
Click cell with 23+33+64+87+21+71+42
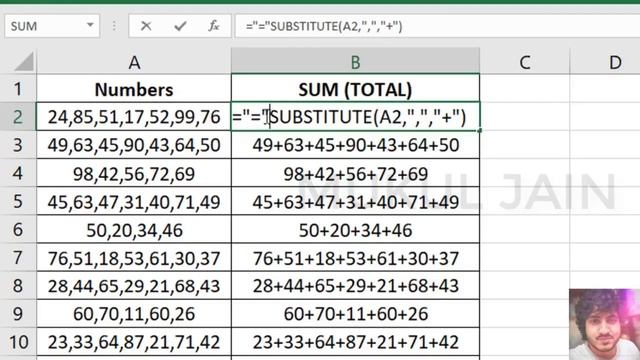click(356, 342)
